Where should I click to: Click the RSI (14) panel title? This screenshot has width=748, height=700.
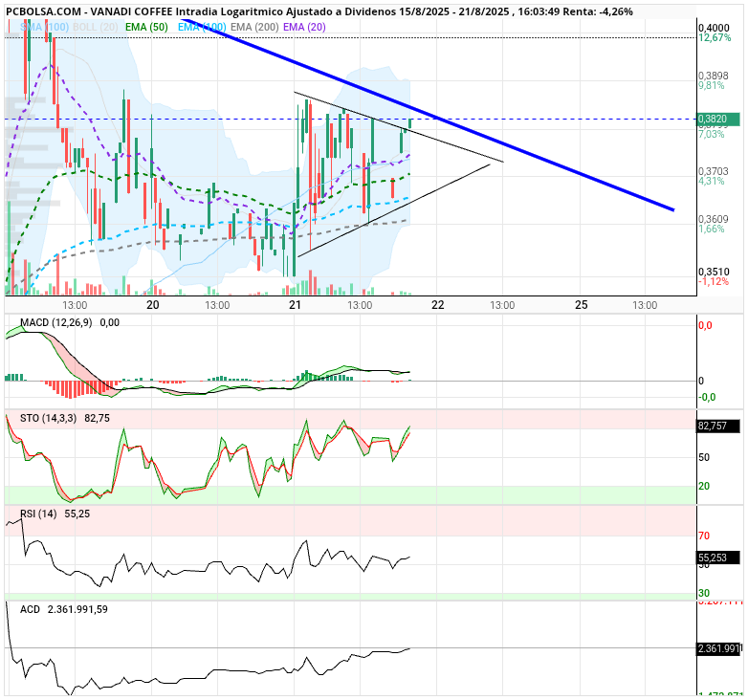click(x=38, y=514)
